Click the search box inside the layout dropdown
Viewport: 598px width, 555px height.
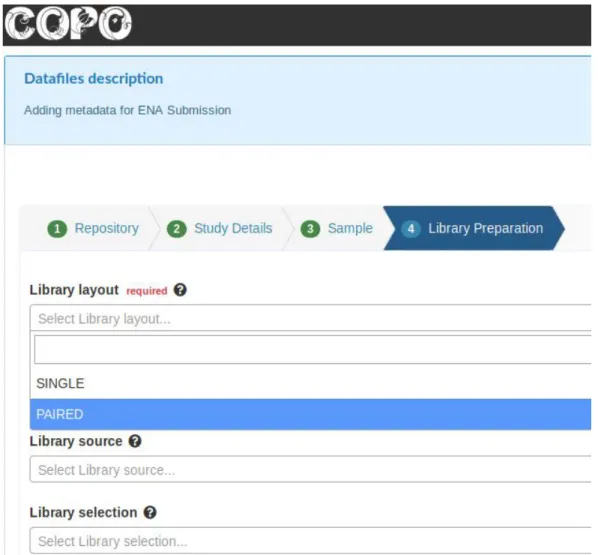tap(312, 350)
